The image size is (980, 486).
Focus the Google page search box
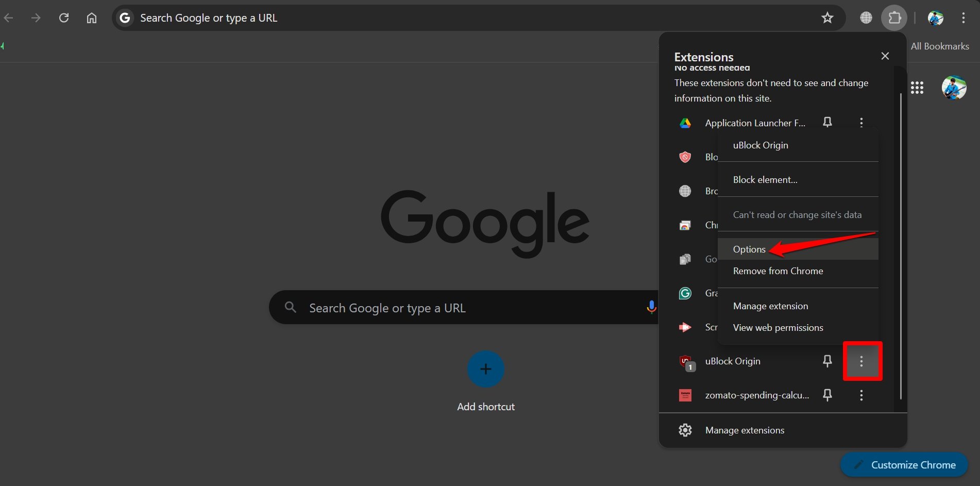464,308
